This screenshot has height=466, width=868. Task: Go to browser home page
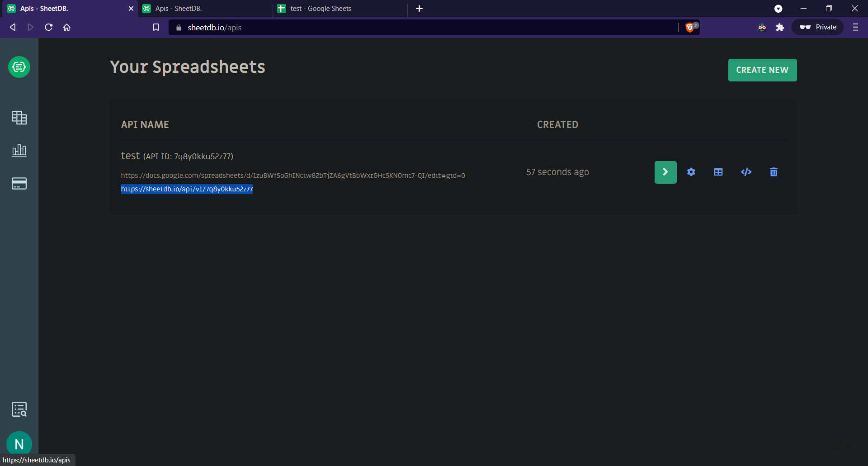coord(67,27)
